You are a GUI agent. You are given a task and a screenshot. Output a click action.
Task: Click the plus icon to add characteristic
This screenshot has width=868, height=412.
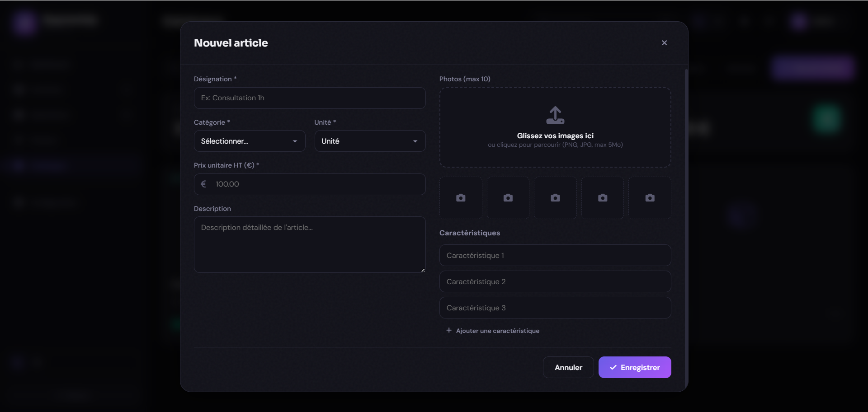point(449,331)
